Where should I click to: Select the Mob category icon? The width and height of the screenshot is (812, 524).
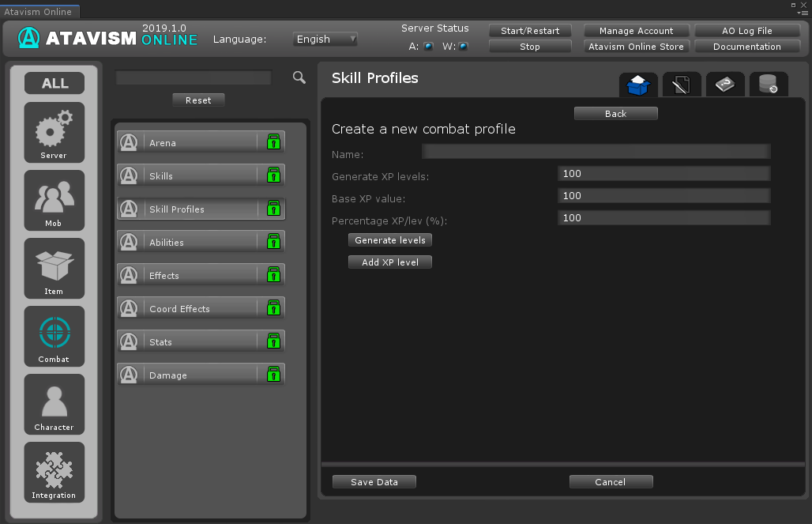click(54, 200)
